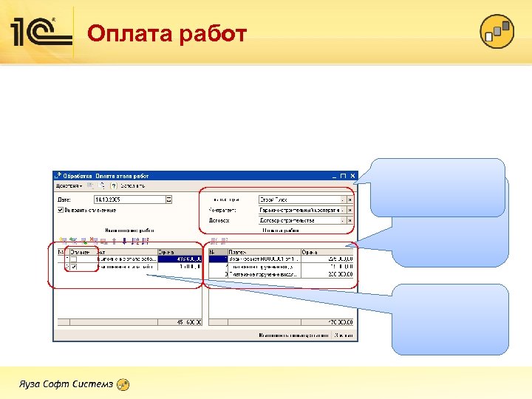Open the Действия dropdown menu

pos(69,186)
